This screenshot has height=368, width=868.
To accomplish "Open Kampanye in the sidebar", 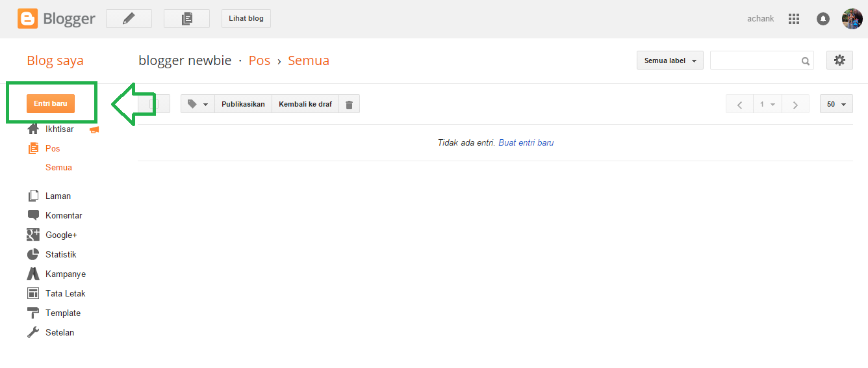I will tap(66, 274).
